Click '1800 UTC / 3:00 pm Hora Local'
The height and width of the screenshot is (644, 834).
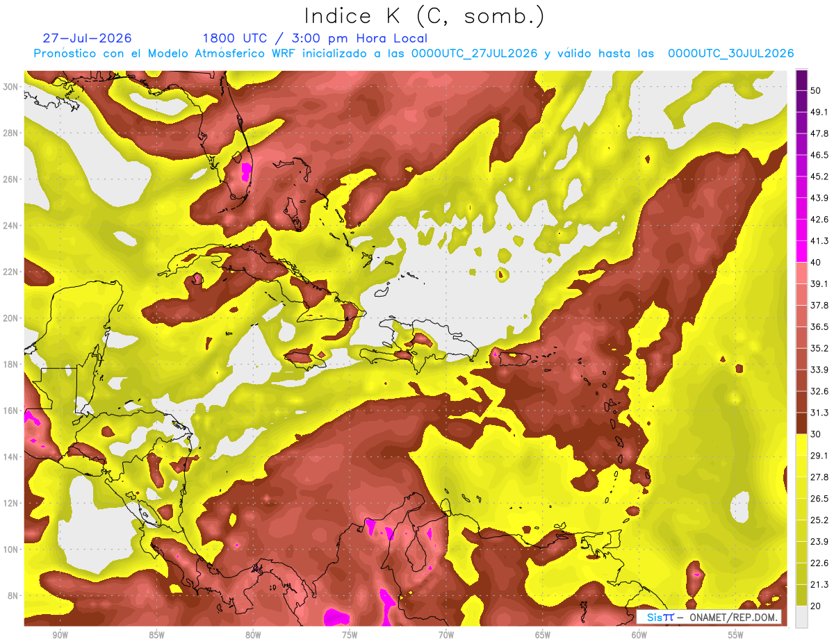(x=315, y=38)
